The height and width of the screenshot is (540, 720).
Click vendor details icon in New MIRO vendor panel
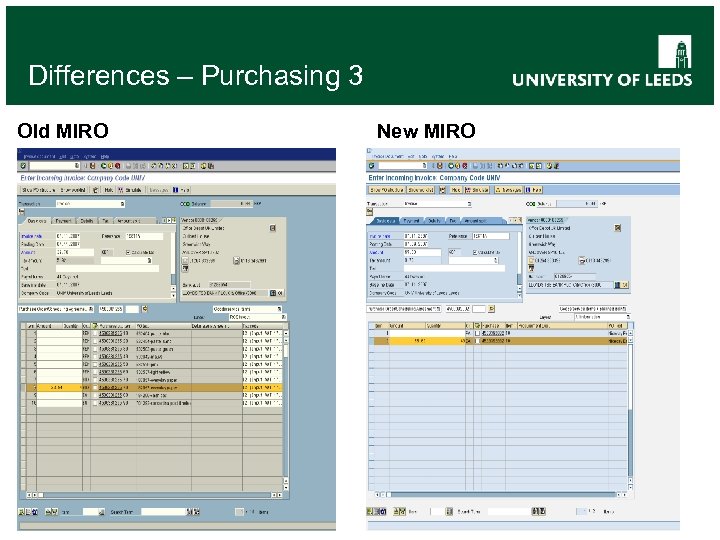click(x=618, y=228)
